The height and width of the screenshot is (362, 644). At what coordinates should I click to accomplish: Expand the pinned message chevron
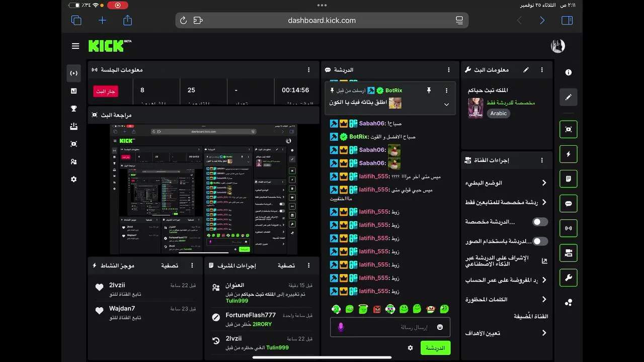446,105
